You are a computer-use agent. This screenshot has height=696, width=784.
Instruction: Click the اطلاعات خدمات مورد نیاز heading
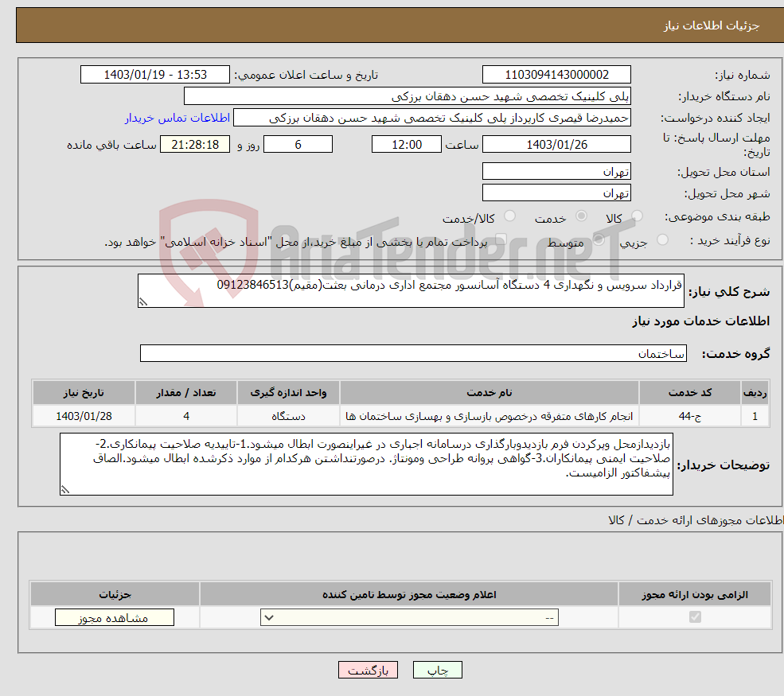(700, 321)
